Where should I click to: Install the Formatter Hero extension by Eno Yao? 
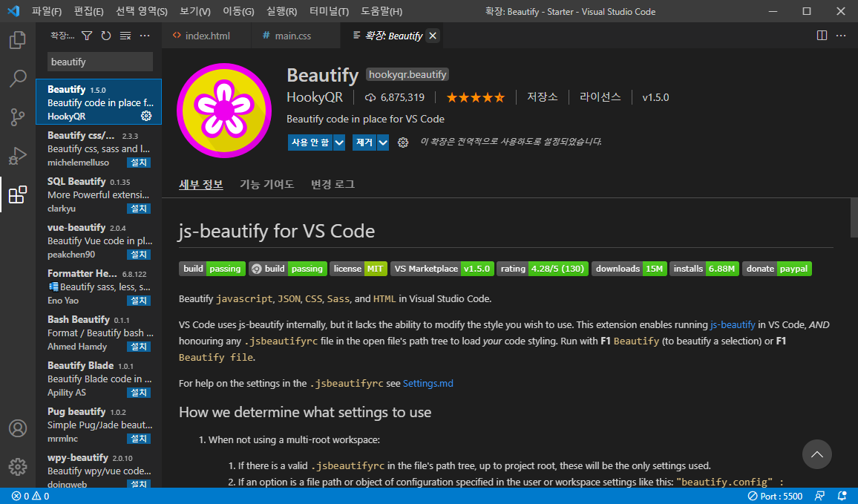(139, 301)
